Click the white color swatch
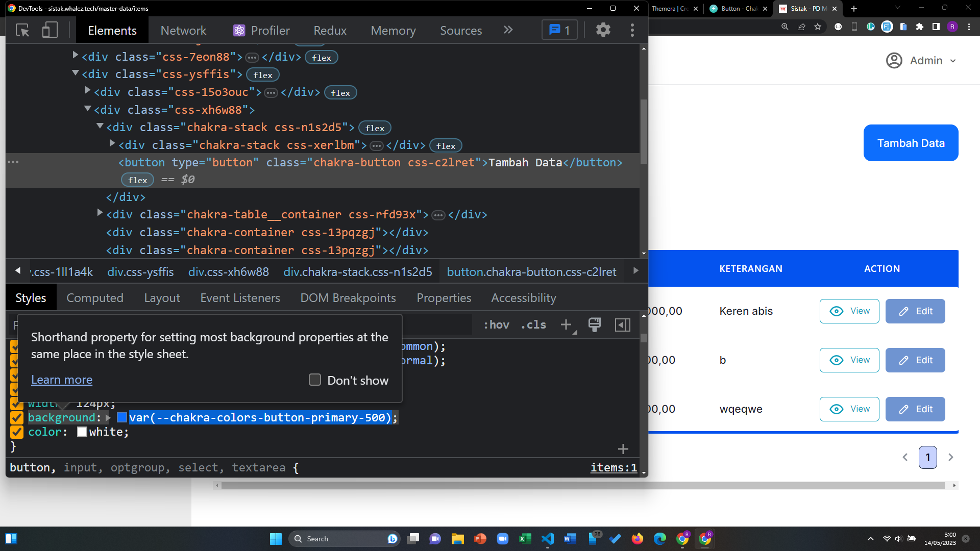The height and width of the screenshot is (551, 980). point(82,432)
